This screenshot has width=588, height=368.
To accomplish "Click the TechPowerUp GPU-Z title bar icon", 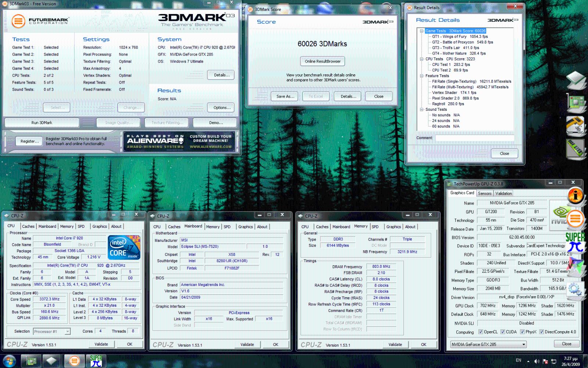I will [x=449, y=184].
